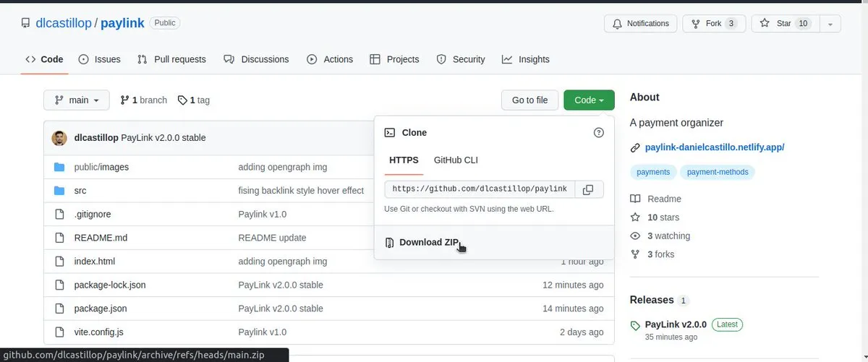Click the copy clone URL icon
Screen dimensions: 868x362
pyautogui.click(x=589, y=189)
